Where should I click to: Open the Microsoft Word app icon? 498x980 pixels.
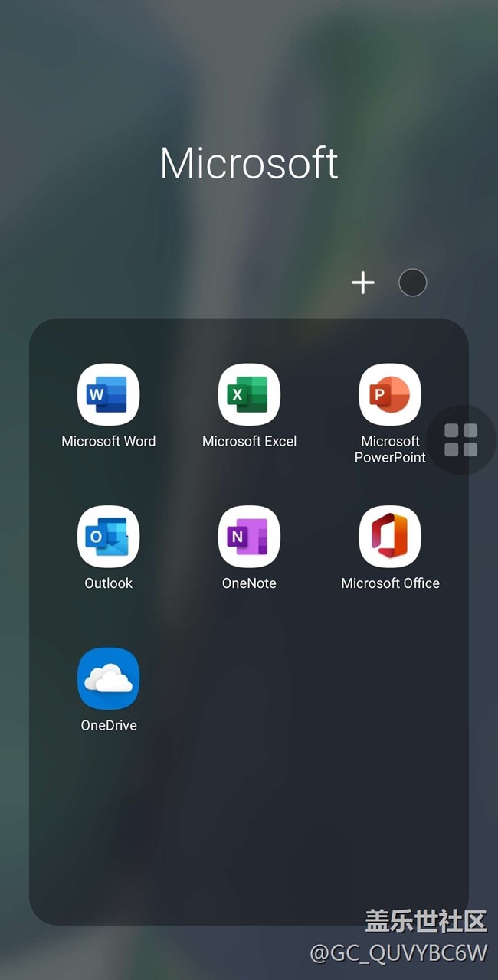click(x=108, y=394)
